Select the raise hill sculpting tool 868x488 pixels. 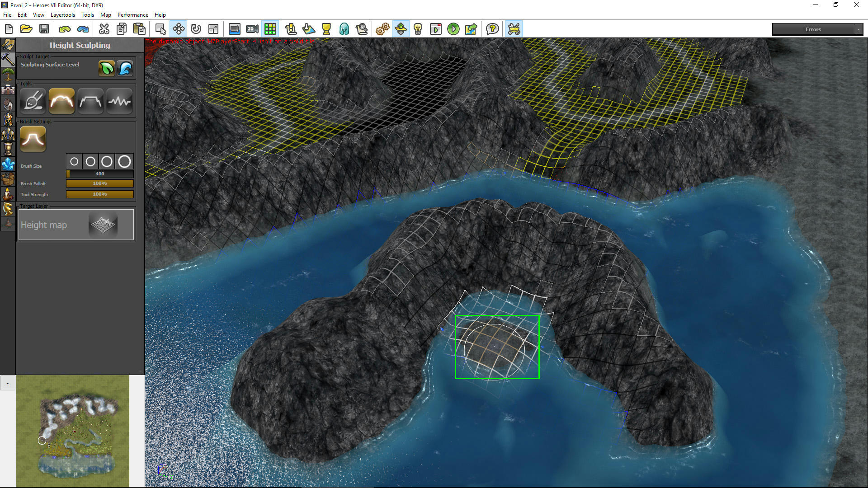(62, 101)
